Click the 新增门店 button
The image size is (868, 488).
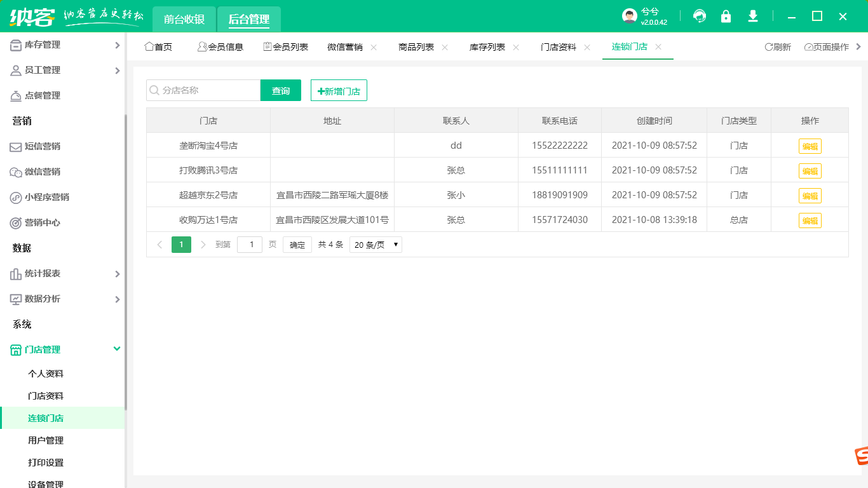click(339, 91)
